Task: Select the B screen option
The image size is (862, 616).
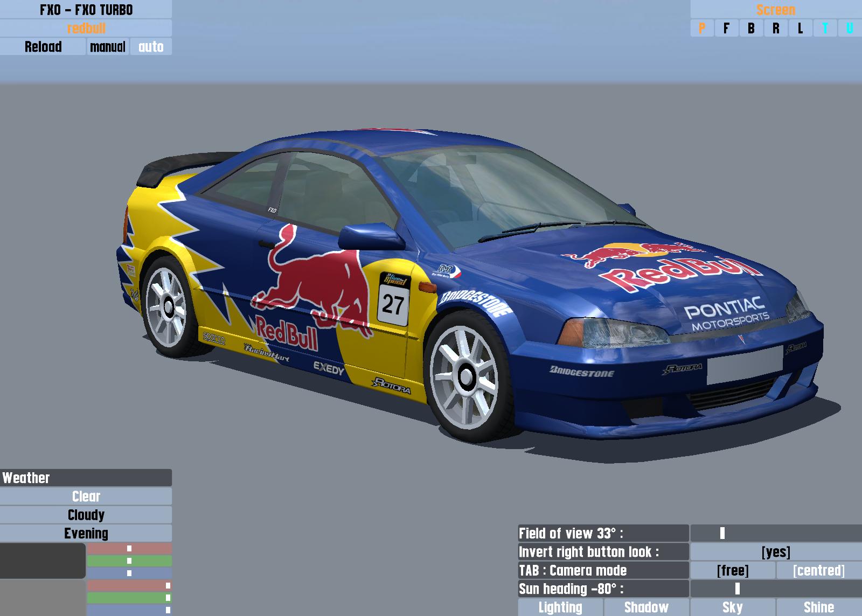Action: tap(751, 28)
